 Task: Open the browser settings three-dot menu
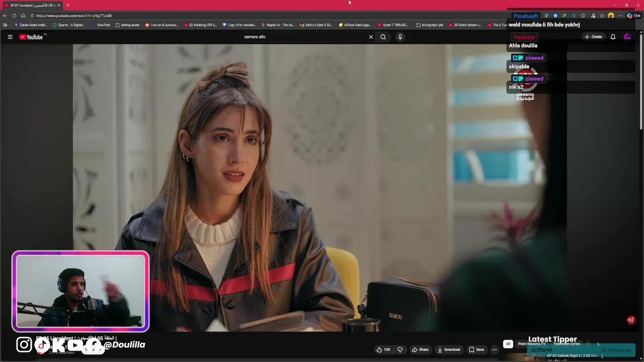point(620,16)
